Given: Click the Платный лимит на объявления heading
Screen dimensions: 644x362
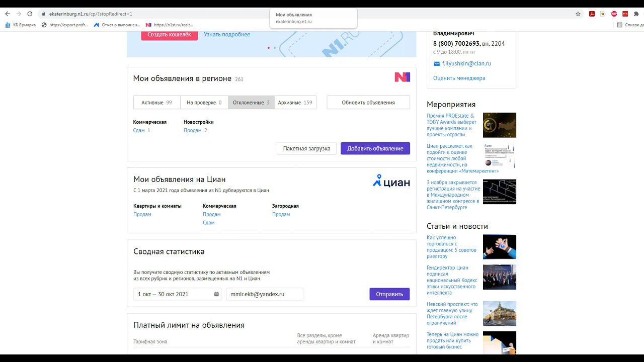Looking at the screenshot, I should tap(189, 325).
